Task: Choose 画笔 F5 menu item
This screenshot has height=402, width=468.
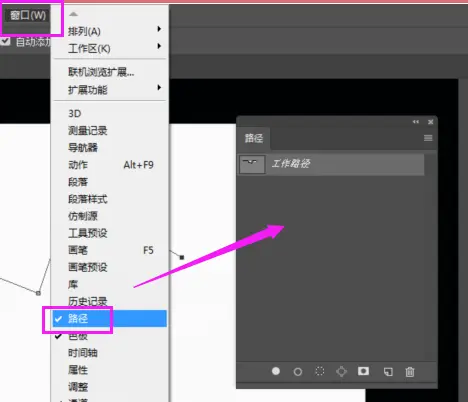Action: coord(110,250)
